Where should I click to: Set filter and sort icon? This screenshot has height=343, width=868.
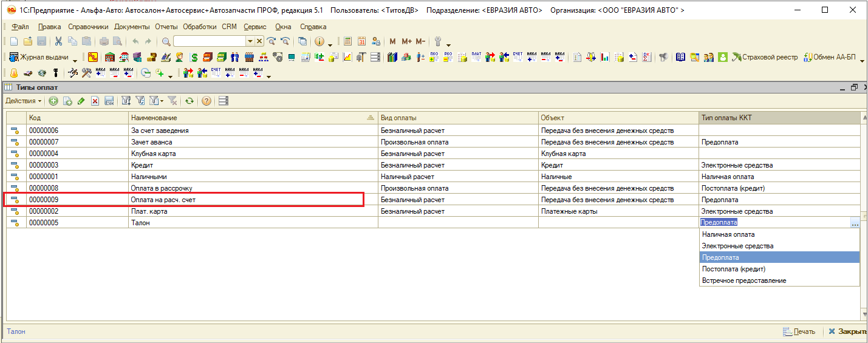126,101
